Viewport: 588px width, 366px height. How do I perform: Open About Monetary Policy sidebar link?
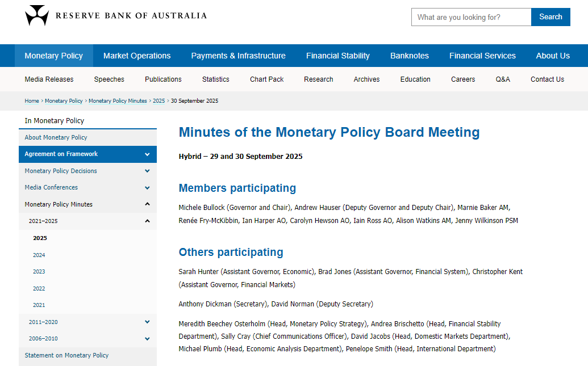pyautogui.click(x=56, y=137)
